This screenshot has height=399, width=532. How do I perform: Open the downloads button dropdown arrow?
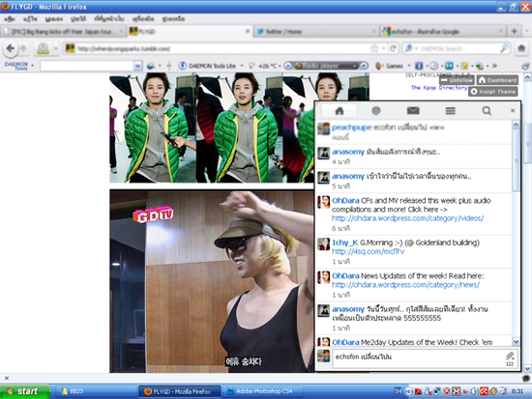56,48
